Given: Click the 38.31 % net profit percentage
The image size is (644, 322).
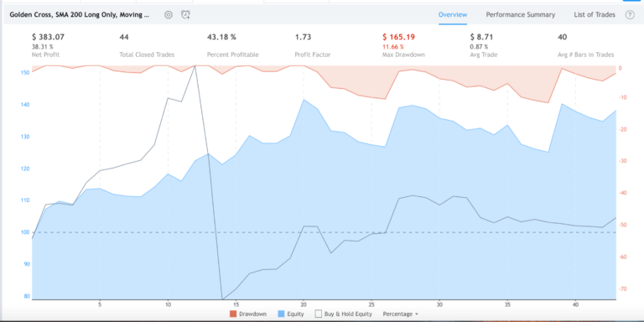Looking at the screenshot, I should 42,47.
